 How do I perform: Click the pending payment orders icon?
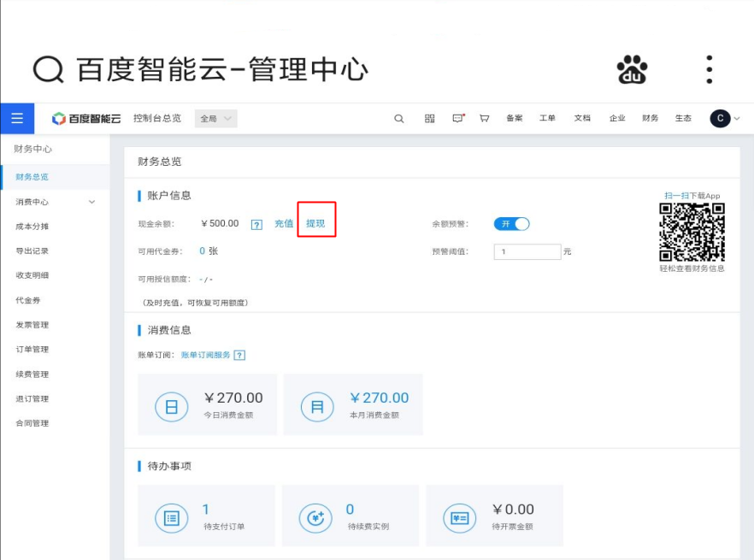172,518
